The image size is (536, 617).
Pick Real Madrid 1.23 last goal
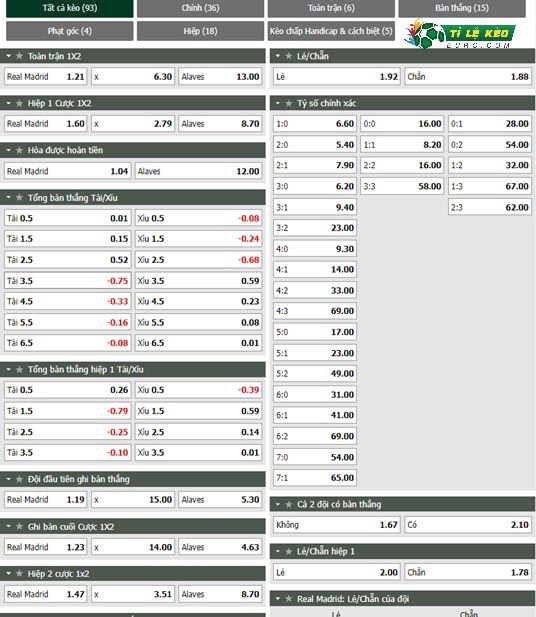click(x=46, y=547)
